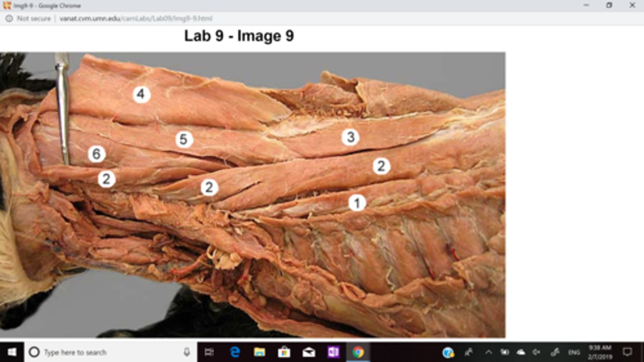Image resolution: width=644 pixels, height=362 pixels.
Task: Click the clock showing 9:38 AM
Action: tap(600, 352)
